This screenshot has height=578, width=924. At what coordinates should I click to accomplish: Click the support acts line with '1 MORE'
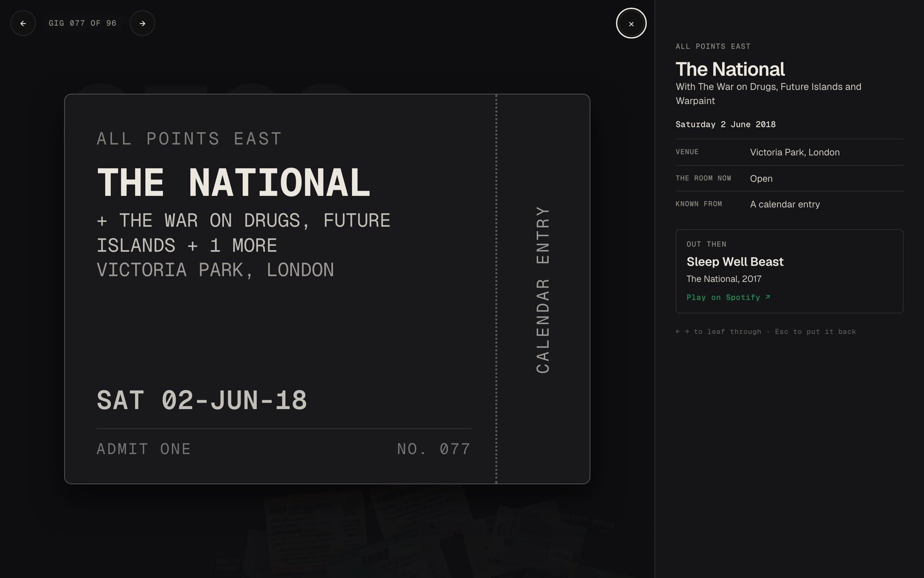tap(243, 233)
